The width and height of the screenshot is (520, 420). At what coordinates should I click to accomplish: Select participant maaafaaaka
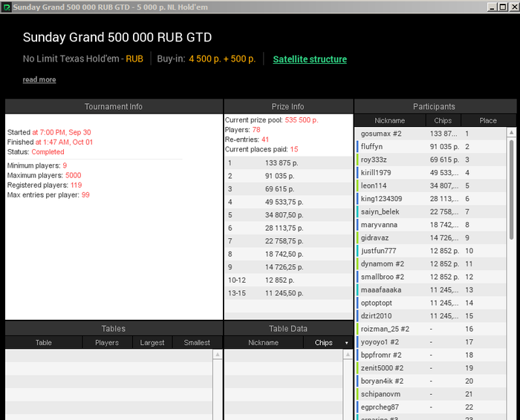tap(430, 290)
